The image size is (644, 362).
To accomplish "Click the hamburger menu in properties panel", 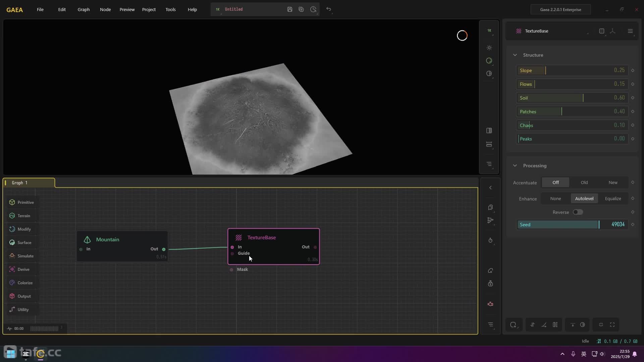I will pyautogui.click(x=630, y=31).
